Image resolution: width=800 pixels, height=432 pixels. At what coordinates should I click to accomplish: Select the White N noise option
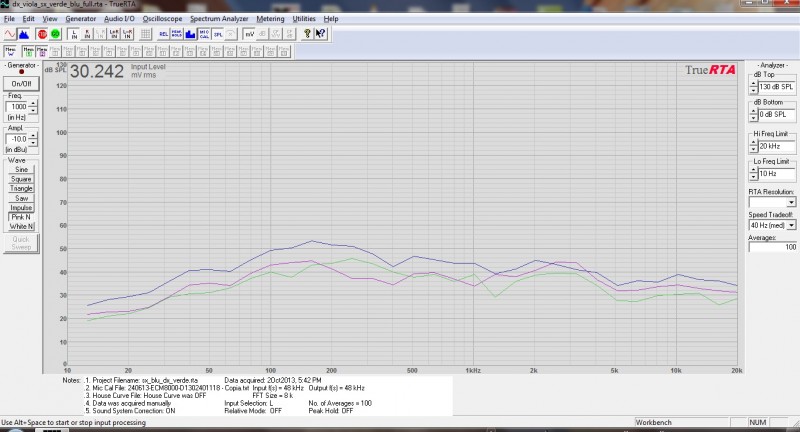point(21,226)
